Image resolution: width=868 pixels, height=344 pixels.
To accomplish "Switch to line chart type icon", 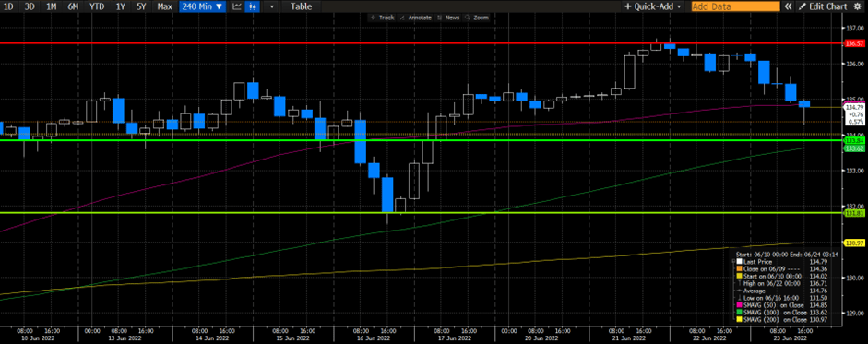I will [x=237, y=6].
